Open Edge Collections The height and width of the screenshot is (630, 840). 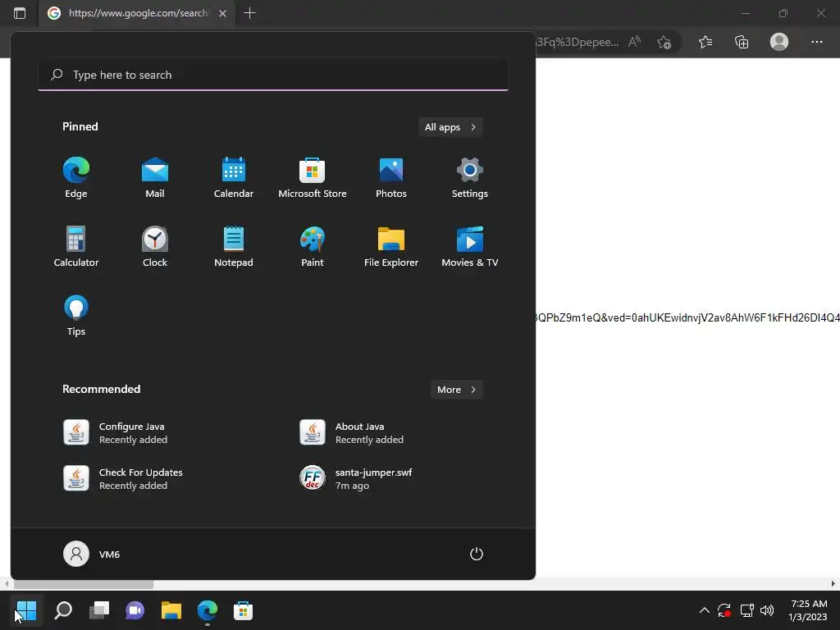click(x=742, y=42)
